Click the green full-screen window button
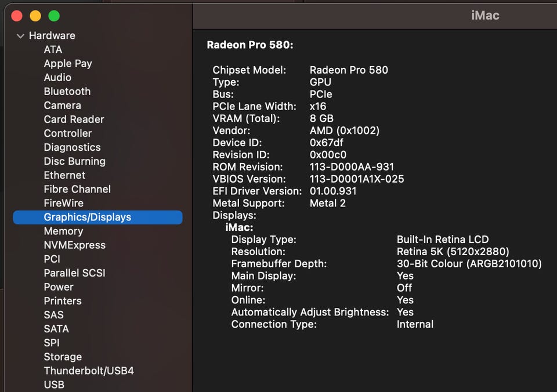The image size is (557, 392). (54, 16)
